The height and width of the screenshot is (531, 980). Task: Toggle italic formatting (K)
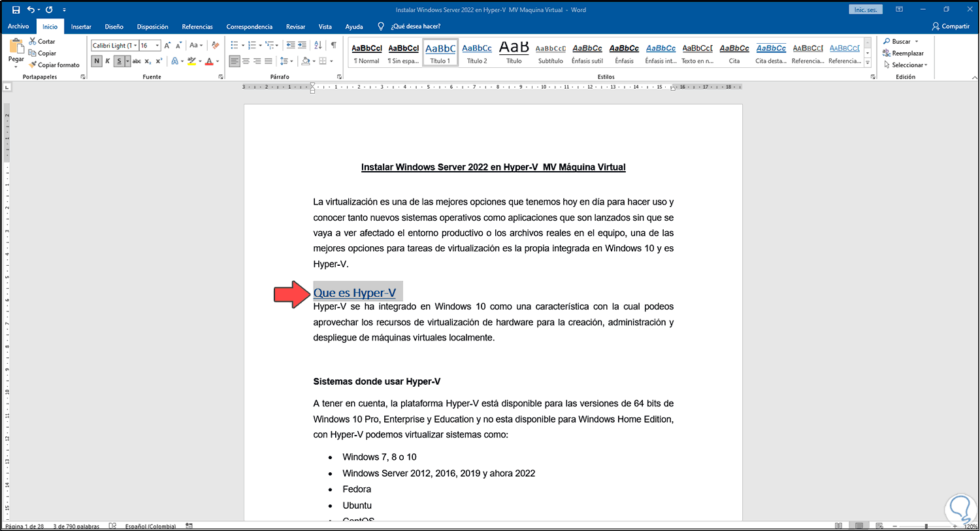pos(108,61)
